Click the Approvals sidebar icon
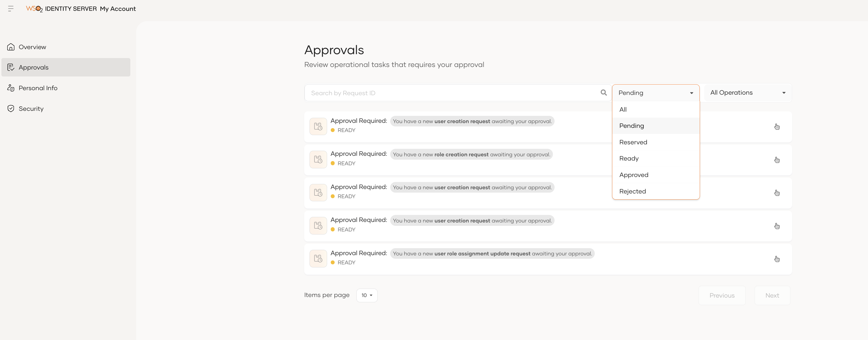This screenshot has height=340, width=868. (x=11, y=67)
